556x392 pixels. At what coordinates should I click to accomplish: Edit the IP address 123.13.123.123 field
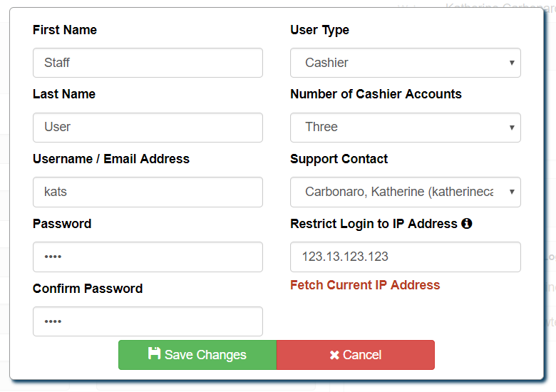pyautogui.click(x=406, y=257)
